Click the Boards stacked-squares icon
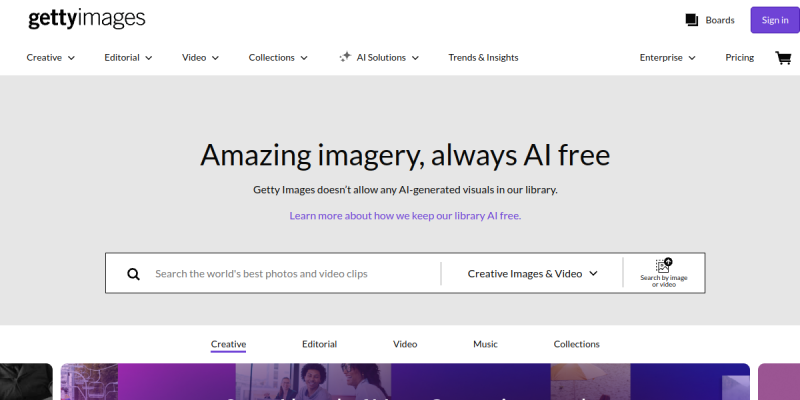This screenshot has width=800, height=400. point(691,20)
